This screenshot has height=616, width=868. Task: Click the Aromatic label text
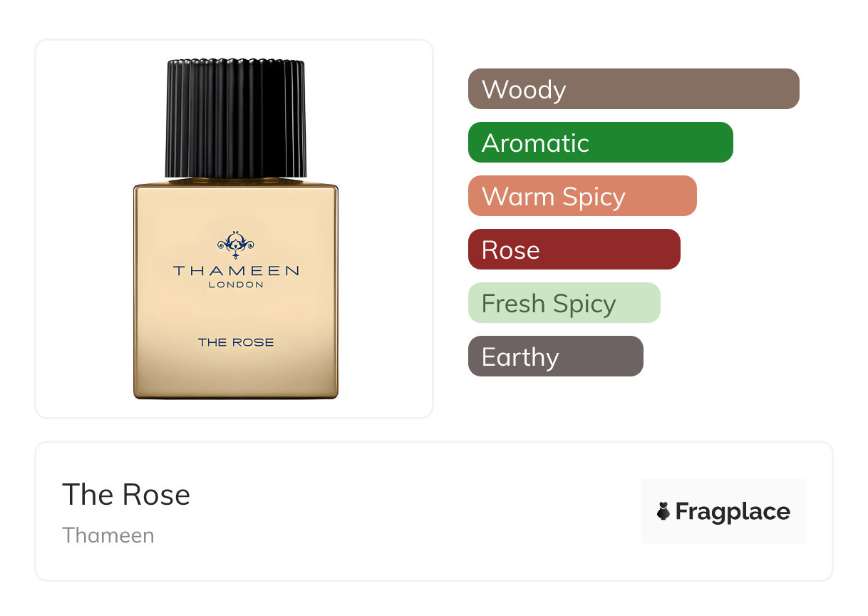(535, 143)
